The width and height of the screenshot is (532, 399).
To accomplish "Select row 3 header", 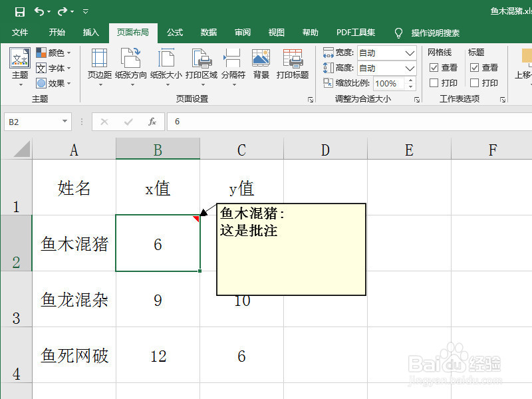I will click(16, 299).
